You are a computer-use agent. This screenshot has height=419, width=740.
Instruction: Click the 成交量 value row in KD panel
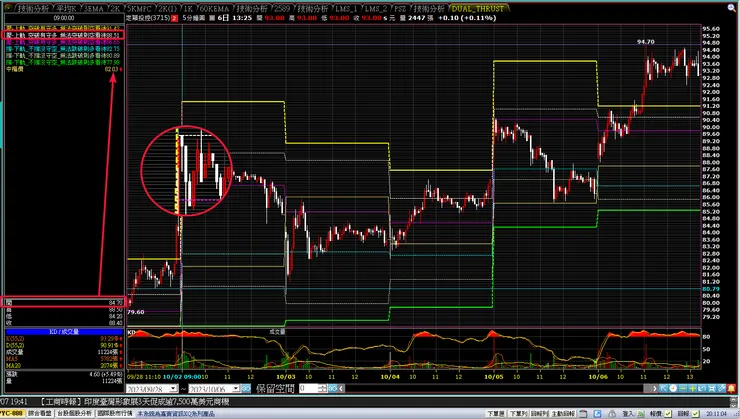(64, 352)
